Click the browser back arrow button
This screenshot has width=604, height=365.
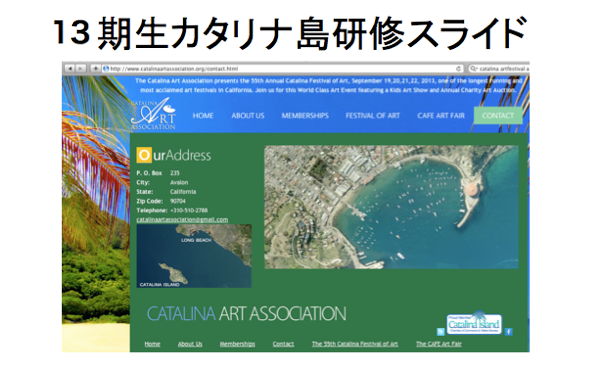tap(69, 69)
